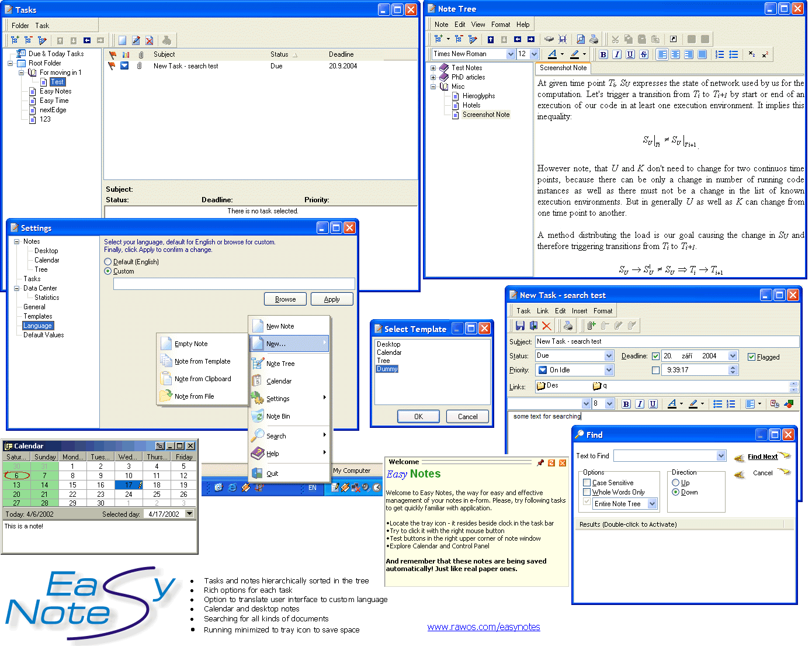Open the Status dropdown showing Due

coord(609,355)
